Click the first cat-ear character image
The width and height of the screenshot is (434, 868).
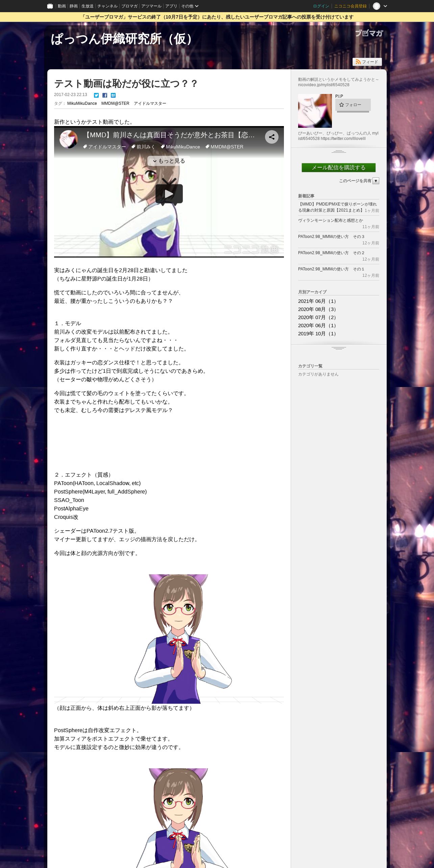coord(169,639)
